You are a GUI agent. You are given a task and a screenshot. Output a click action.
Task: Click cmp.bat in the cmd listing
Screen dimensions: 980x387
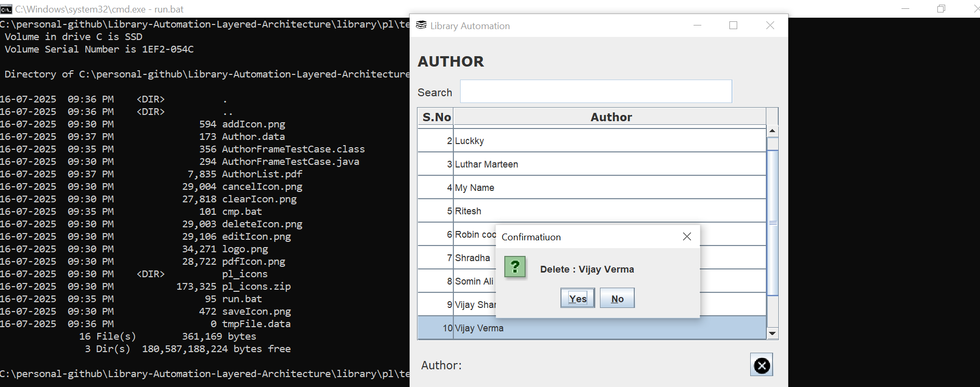click(242, 211)
